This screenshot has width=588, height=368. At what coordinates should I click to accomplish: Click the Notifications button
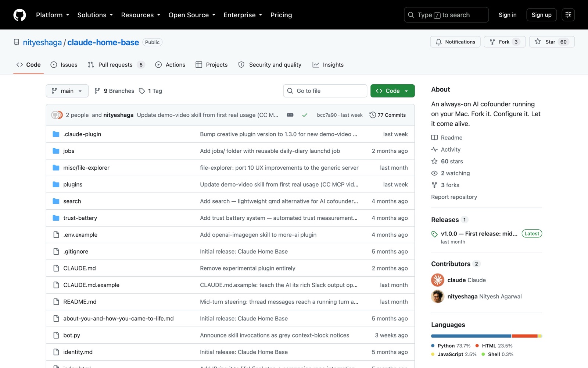pos(455,42)
